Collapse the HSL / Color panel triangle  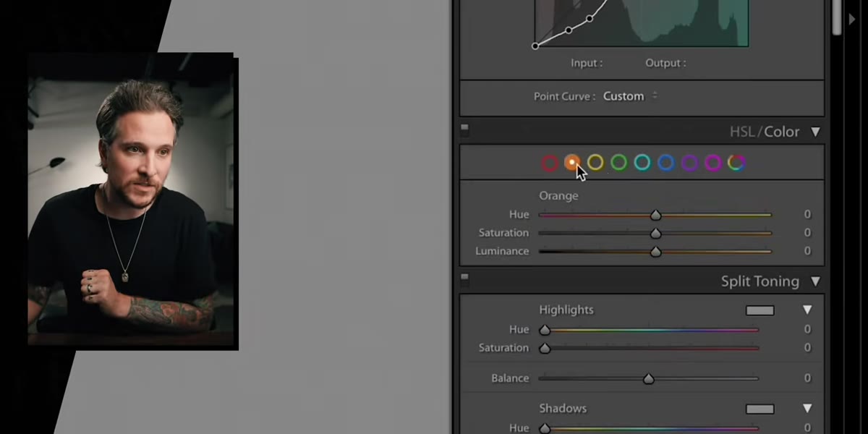[815, 132]
